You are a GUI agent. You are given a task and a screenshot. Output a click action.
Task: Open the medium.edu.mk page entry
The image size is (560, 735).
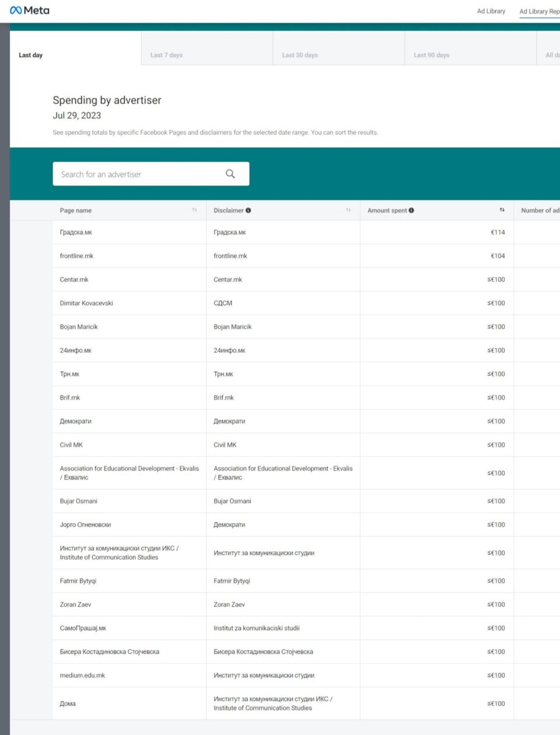pos(82,675)
